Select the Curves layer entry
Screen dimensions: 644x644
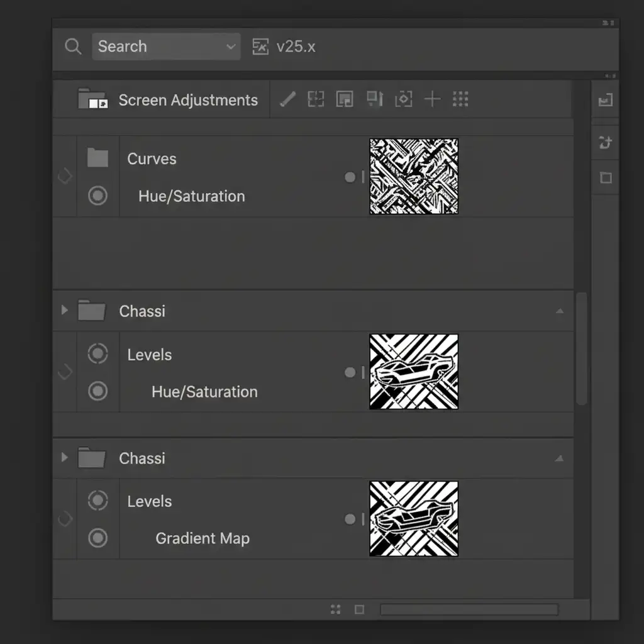152,159
